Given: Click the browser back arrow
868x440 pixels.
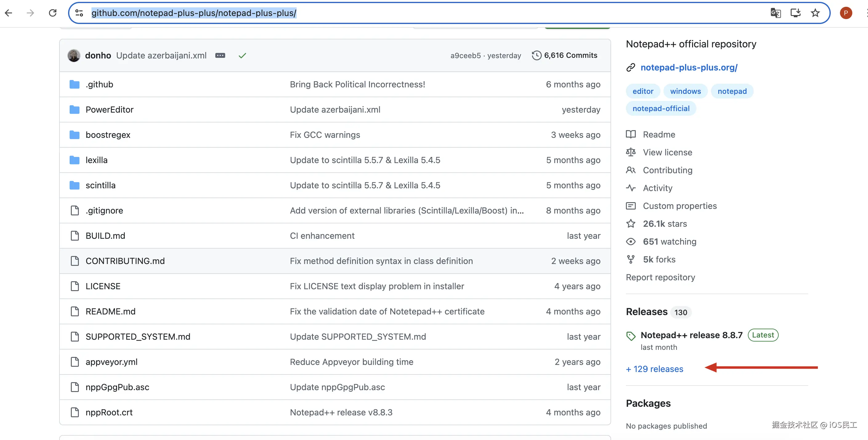Looking at the screenshot, I should pyautogui.click(x=9, y=13).
